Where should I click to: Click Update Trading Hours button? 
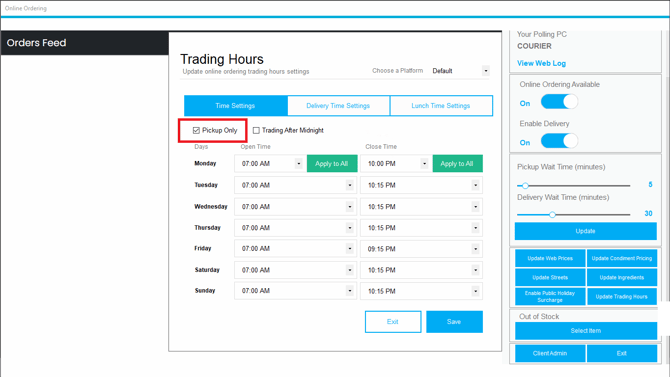click(622, 297)
